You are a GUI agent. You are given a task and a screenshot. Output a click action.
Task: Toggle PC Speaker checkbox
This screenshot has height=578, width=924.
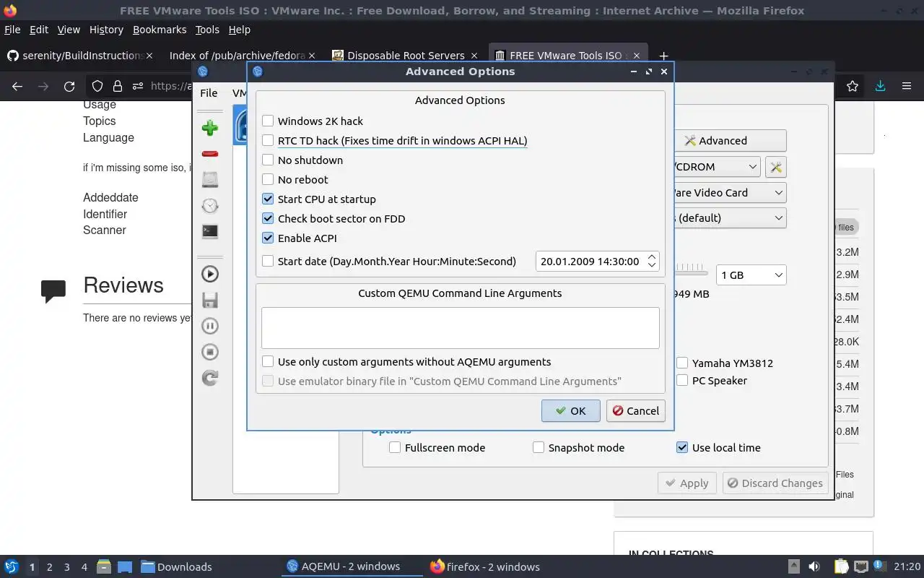[682, 381]
